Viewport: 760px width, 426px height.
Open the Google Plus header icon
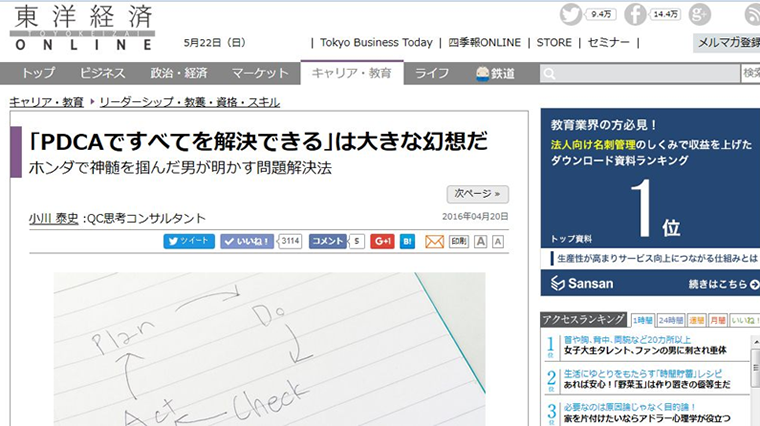[699, 15]
